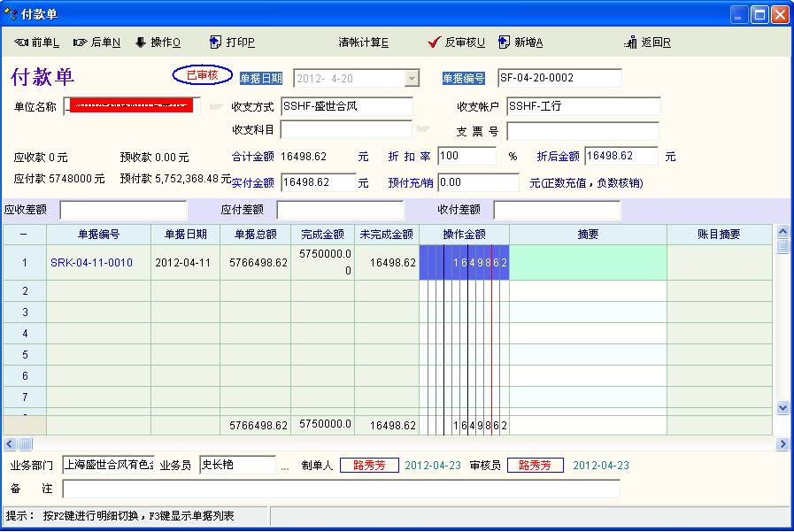This screenshot has width=794, height=532.
Task: Go to previous document with 前单
Action: pyautogui.click(x=37, y=42)
